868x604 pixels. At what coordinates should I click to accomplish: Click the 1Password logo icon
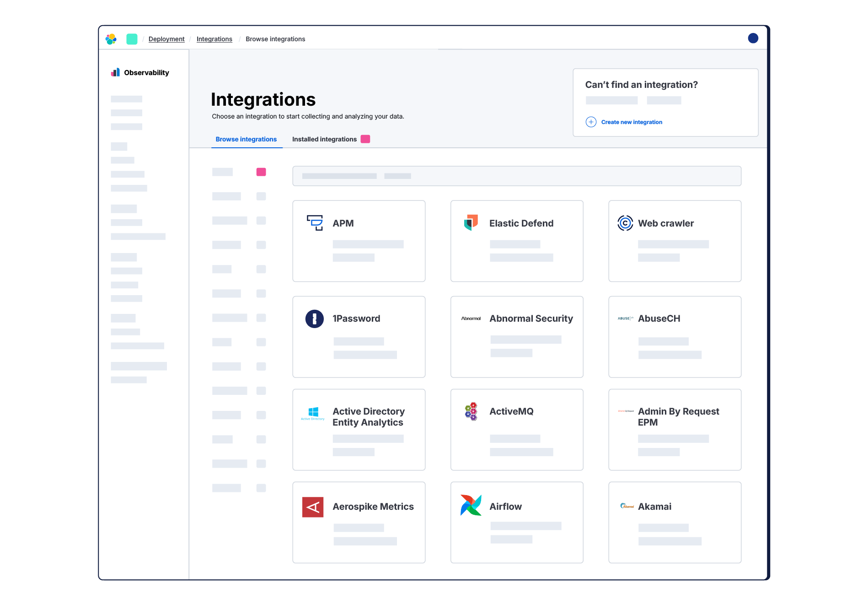(x=315, y=319)
